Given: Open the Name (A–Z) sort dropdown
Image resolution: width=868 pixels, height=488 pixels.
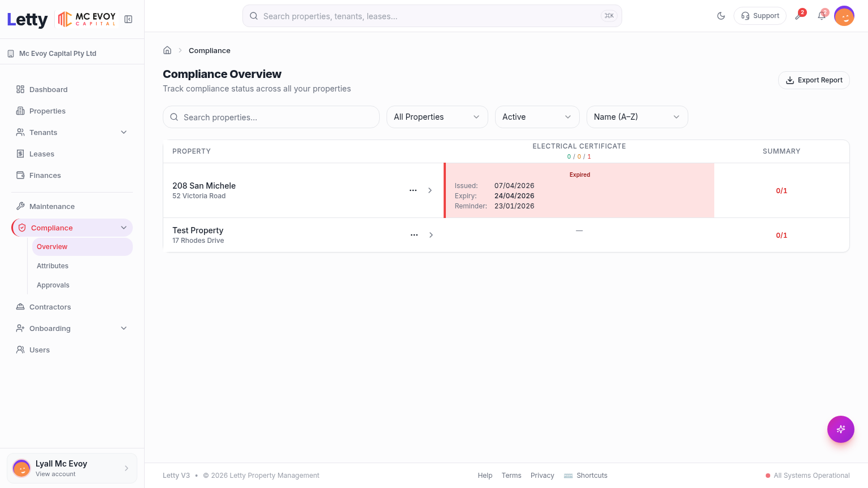Looking at the screenshot, I should coord(637,117).
